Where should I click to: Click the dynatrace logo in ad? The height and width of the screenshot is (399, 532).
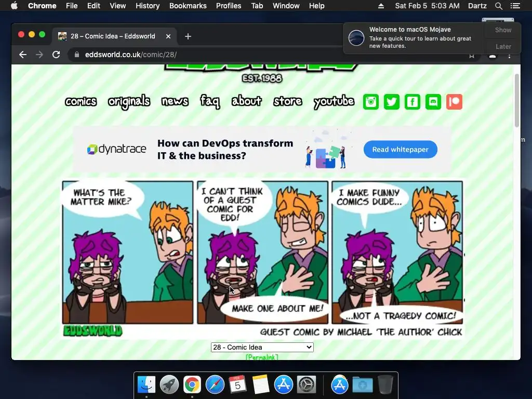pos(116,149)
